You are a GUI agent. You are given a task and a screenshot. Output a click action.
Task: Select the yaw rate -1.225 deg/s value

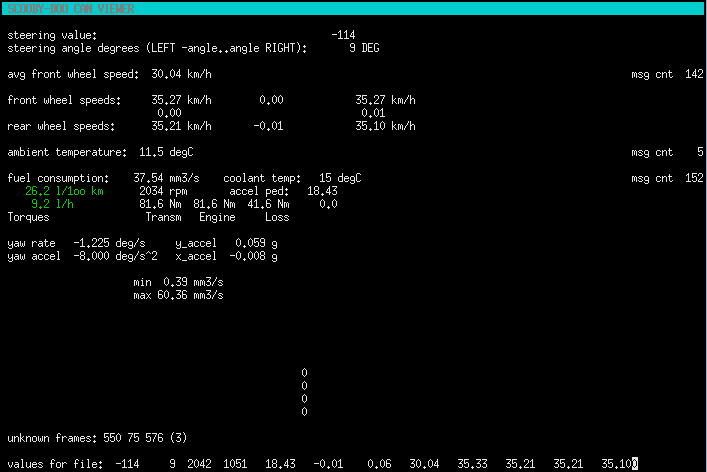point(109,243)
